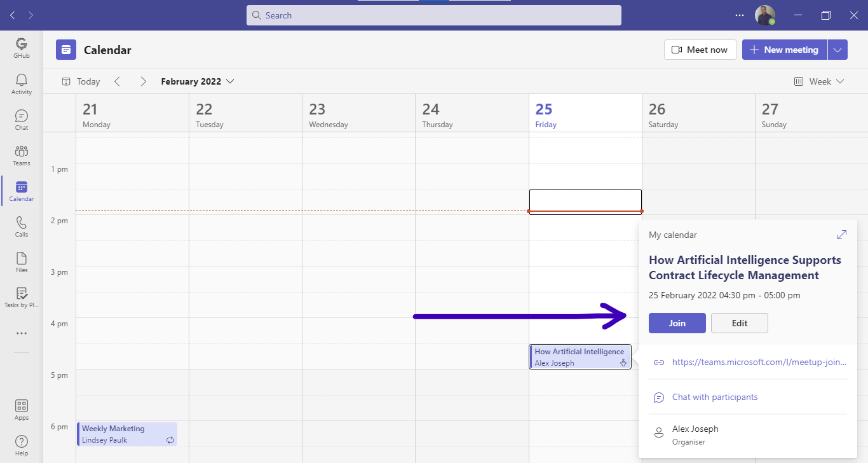Viewport: 868px width, 463px height.
Task: Go to the Teams section
Action: click(x=21, y=155)
